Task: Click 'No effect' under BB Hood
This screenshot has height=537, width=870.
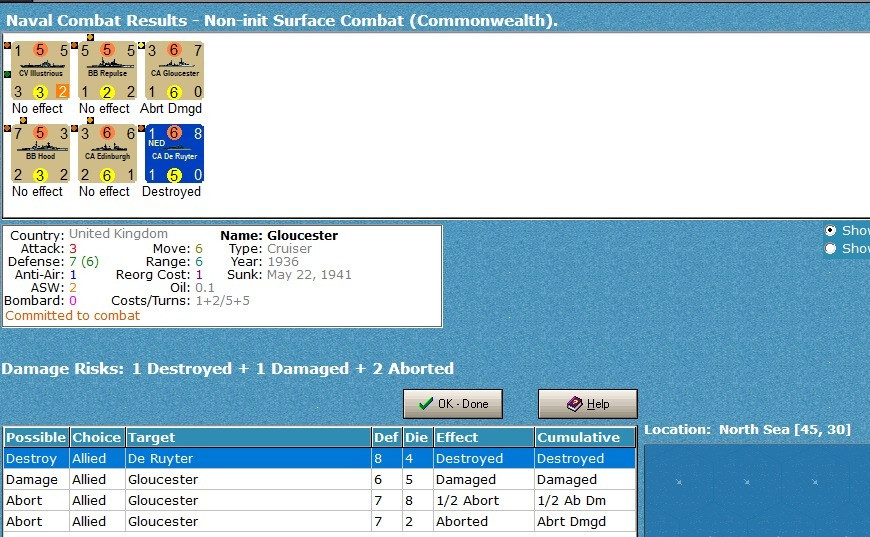Action: point(37,191)
